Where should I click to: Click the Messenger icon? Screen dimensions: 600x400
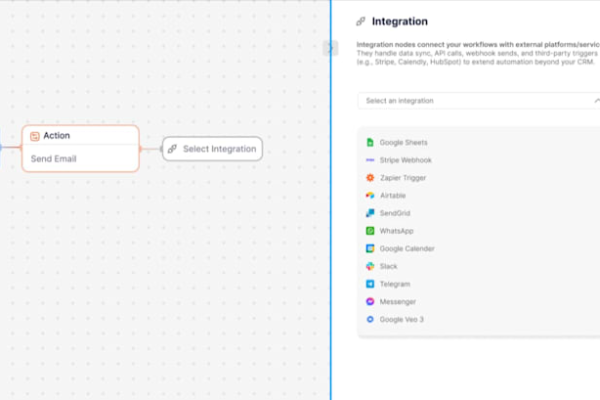point(370,301)
